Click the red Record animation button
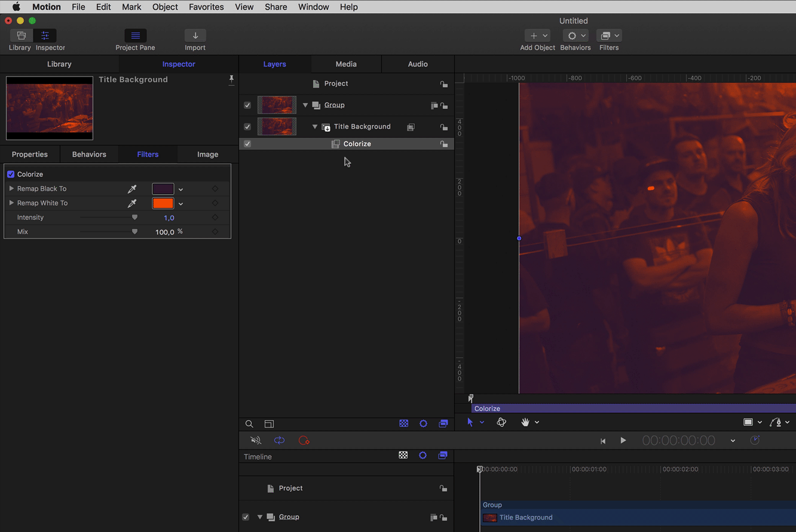Viewport: 796px width, 532px height. tap(304, 441)
